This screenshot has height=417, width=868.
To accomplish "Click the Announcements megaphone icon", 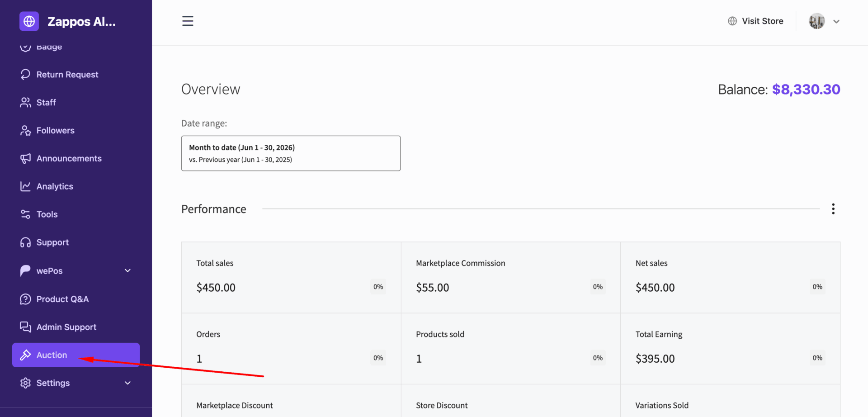I will coord(25,159).
